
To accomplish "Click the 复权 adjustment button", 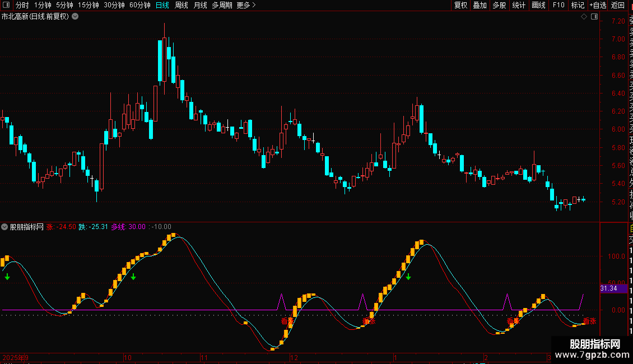I will pyautogui.click(x=460, y=5).
